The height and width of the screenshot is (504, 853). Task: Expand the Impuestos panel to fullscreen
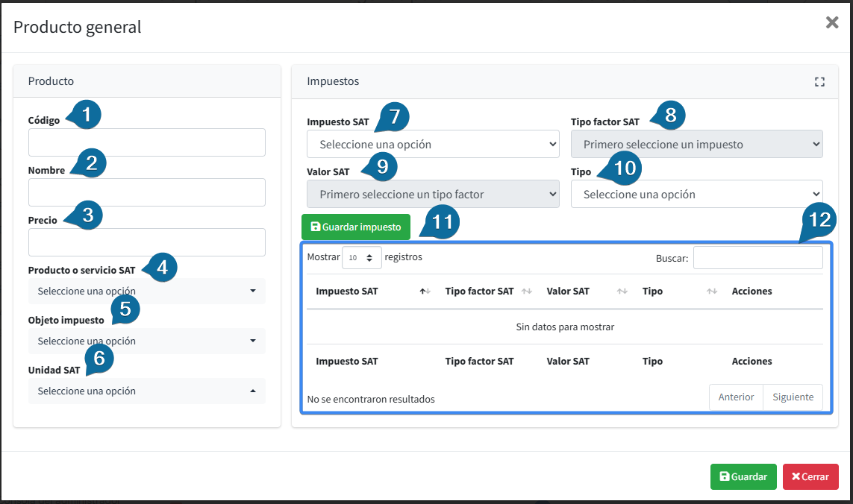819,82
